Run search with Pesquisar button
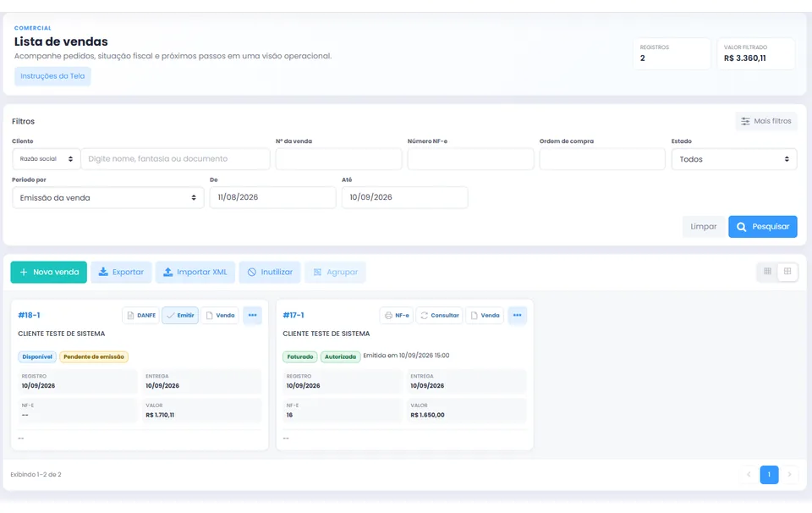812x513 pixels. tap(763, 226)
